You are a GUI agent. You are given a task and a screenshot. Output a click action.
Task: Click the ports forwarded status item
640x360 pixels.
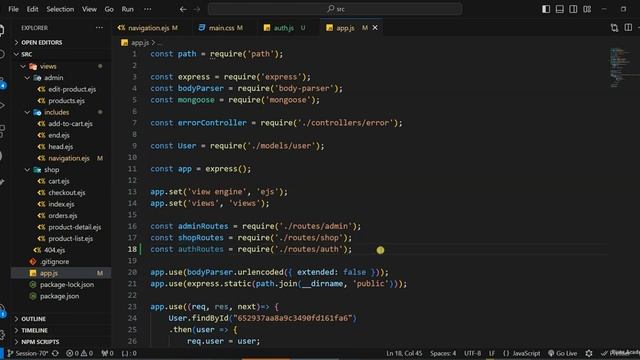coord(107,353)
